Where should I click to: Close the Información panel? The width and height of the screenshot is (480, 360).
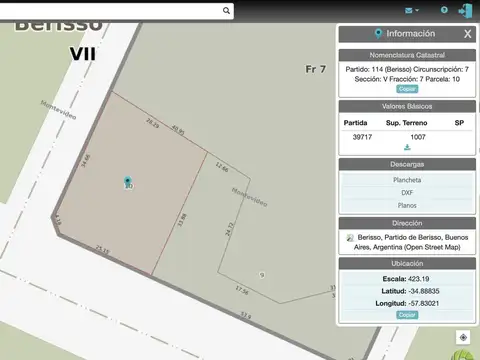pyautogui.click(x=468, y=34)
